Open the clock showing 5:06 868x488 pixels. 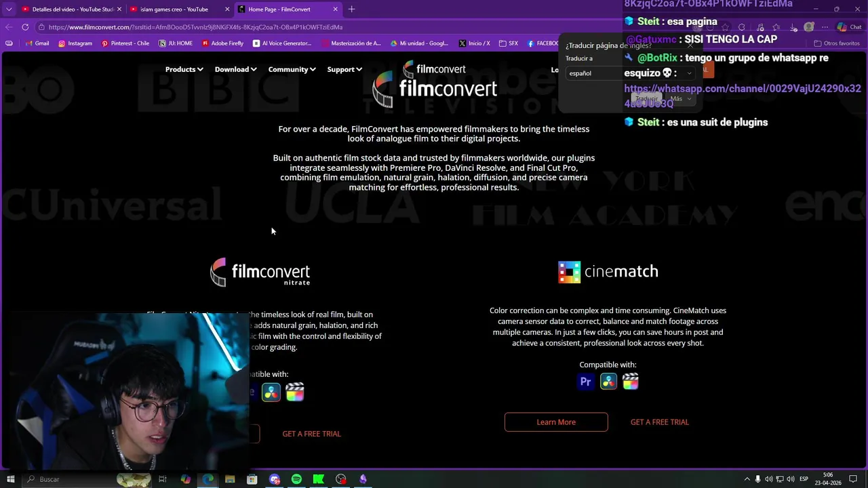coord(828,479)
